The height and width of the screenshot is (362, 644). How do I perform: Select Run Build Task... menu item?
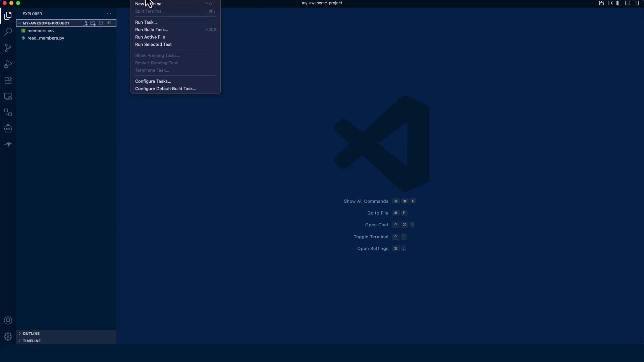[175, 29]
